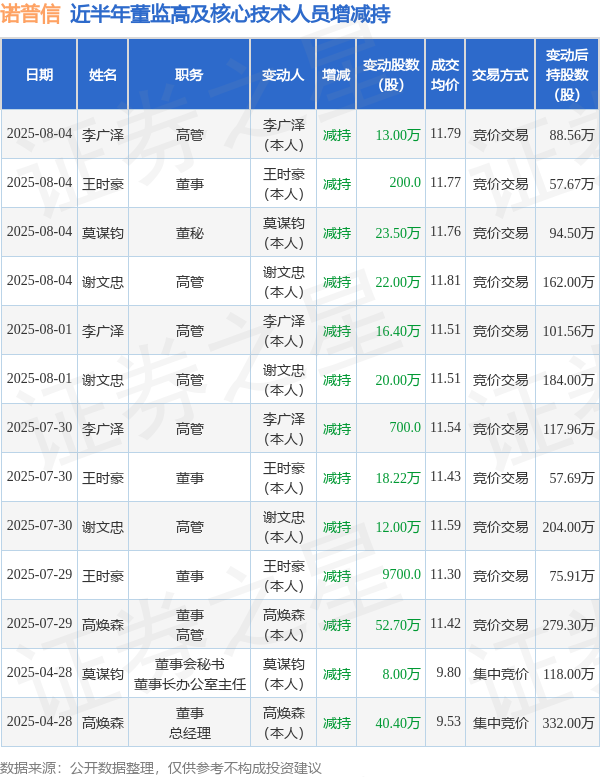
Task: Click the 2025-07-29 date in 高焕森's row
Action: (39, 623)
